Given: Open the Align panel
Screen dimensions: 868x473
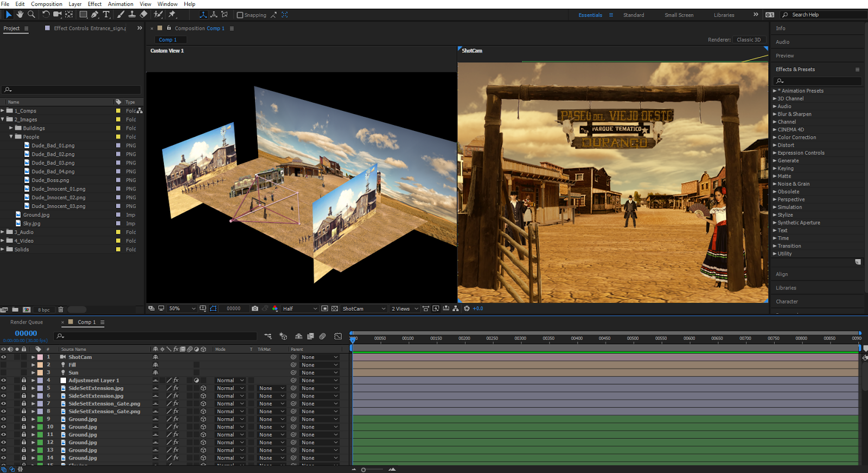Looking at the screenshot, I should click(x=782, y=274).
